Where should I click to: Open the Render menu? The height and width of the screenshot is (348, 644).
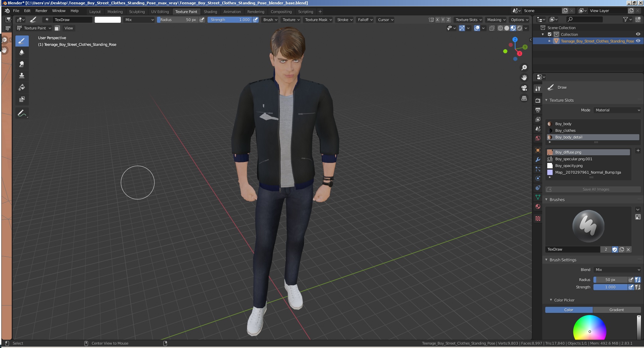(x=41, y=11)
